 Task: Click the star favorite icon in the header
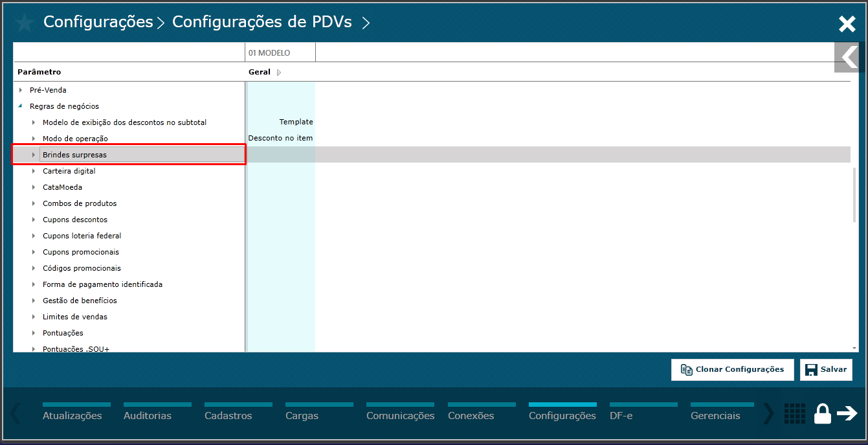point(24,22)
